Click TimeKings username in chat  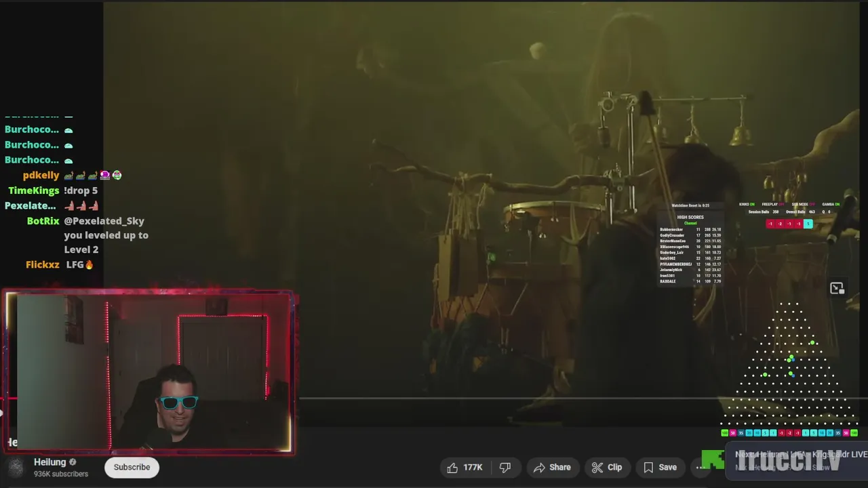coord(34,190)
